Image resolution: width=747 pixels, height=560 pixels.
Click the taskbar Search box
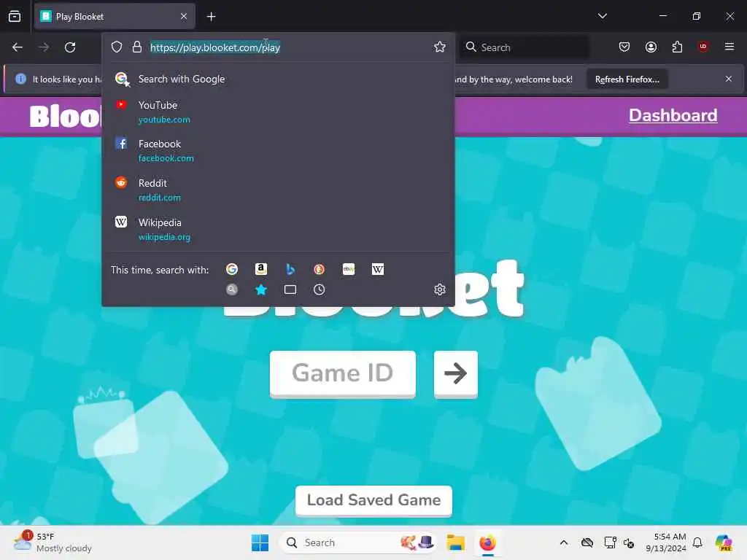pos(357,542)
